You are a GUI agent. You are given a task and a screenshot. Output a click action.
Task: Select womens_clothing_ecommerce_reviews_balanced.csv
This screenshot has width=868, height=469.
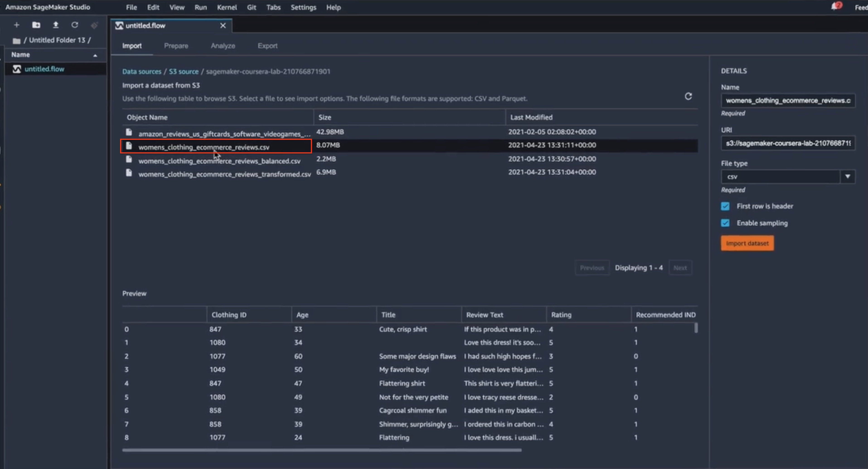click(x=219, y=161)
